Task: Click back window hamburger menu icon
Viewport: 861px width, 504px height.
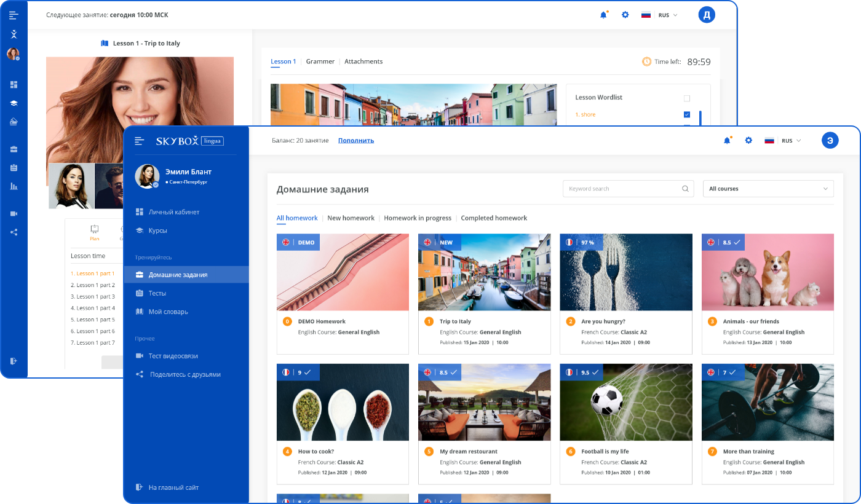Action: [14, 15]
